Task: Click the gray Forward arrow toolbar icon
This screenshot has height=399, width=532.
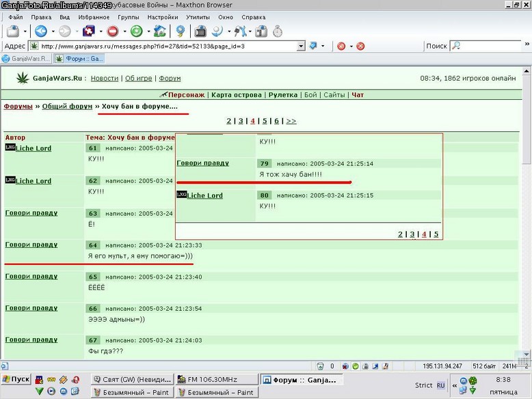Action: point(65,31)
